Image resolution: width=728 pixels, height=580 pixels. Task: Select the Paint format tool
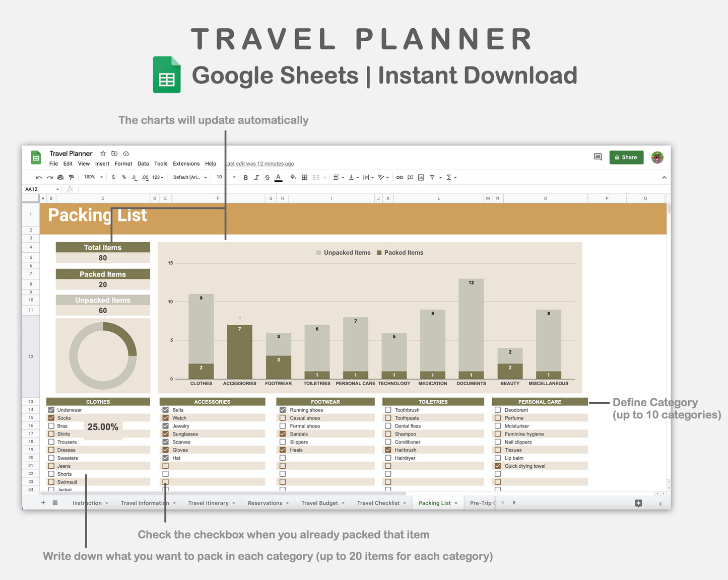[x=72, y=177]
